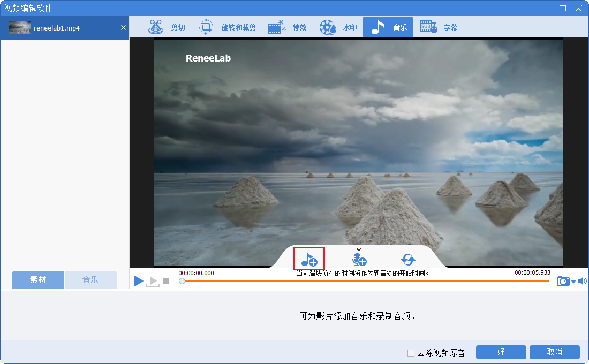Click the timeline slider handle
Viewport: 589px width, 364px height.
[x=182, y=281]
